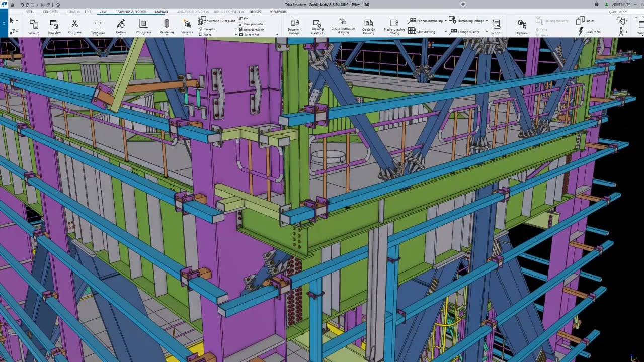This screenshot has height=362, width=644.
Task: Toggle Fly mode in view tools
Action: (x=244, y=19)
